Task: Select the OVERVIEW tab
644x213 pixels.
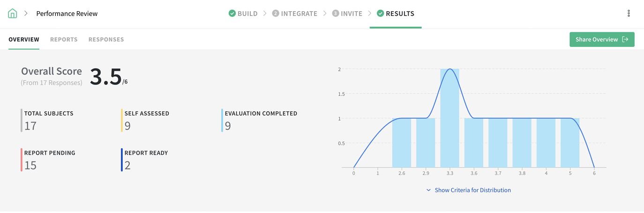Action: pyautogui.click(x=24, y=39)
